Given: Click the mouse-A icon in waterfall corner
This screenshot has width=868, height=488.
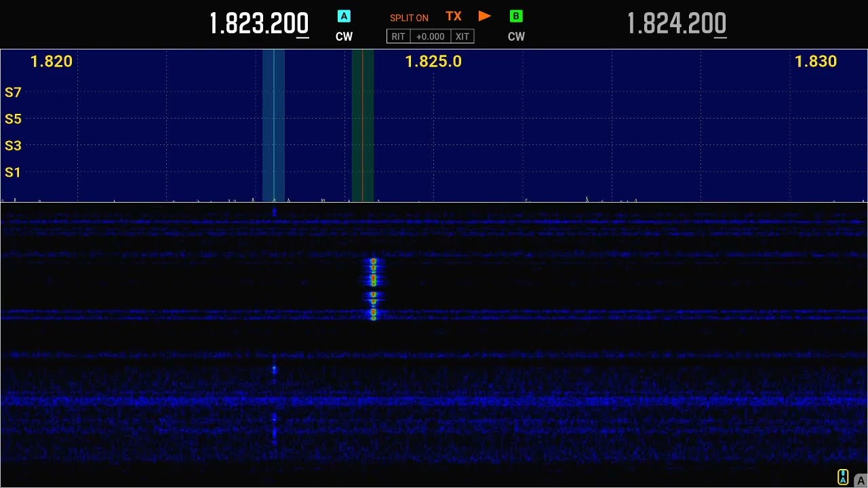Looking at the screenshot, I should 843,477.
